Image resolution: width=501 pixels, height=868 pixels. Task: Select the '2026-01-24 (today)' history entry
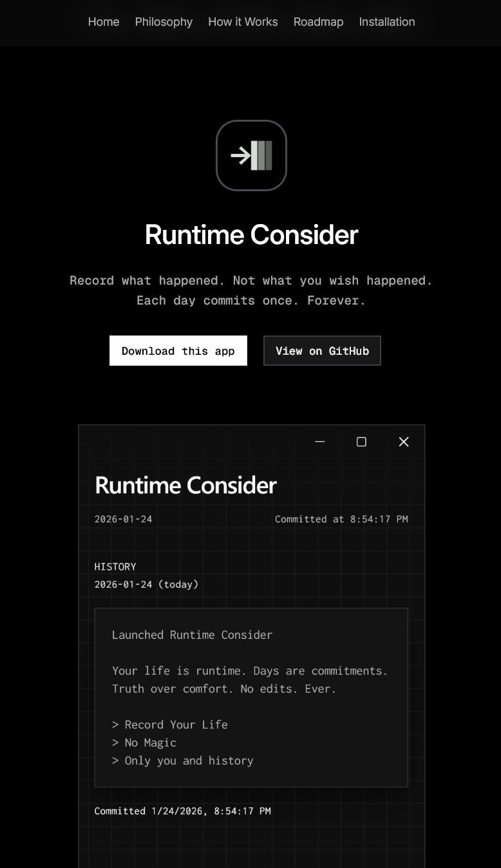coord(146,585)
